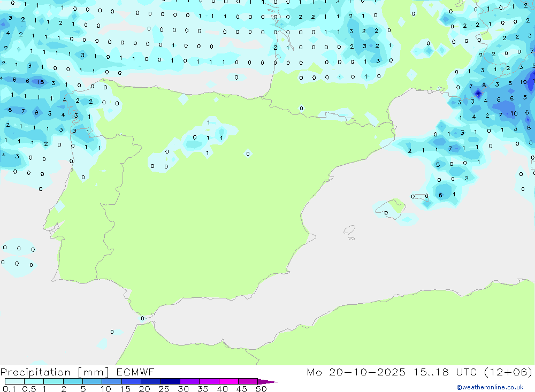This screenshot has width=535, height=392.
Task: Click the '0.5' legend scale label
Action: (x=29, y=389)
